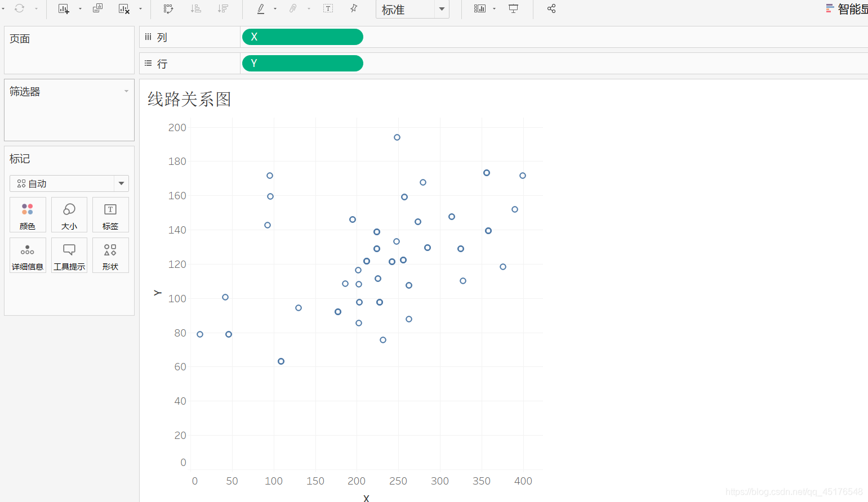This screenshot has width=868, height=502.
Task: Toggle the show mark labels icon
Action: [328, 8]
